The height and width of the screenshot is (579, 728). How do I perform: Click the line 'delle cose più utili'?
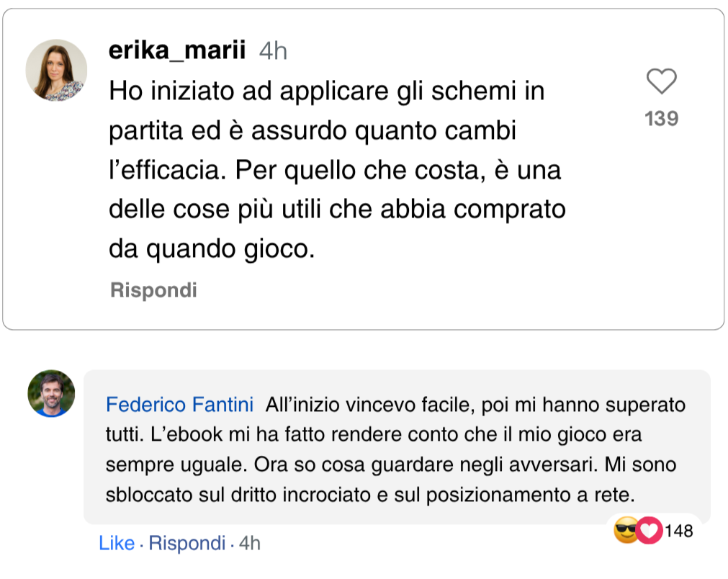pos(336,209)
